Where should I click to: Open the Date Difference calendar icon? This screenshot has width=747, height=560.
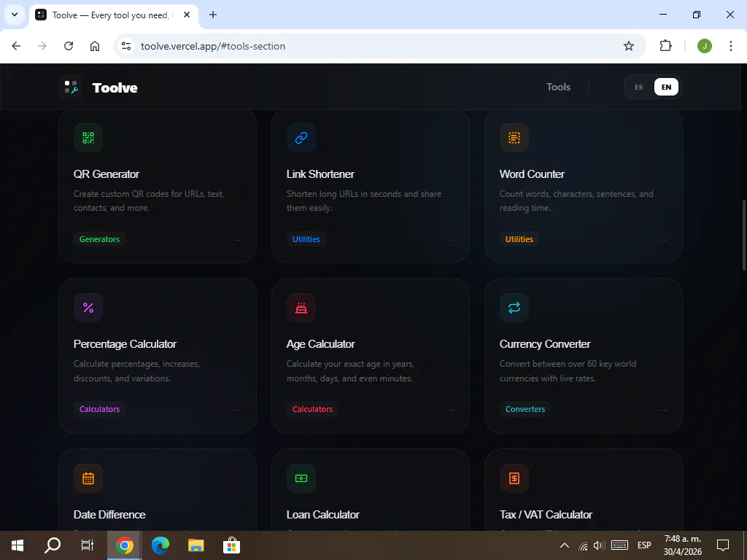[x=88, y=478]
